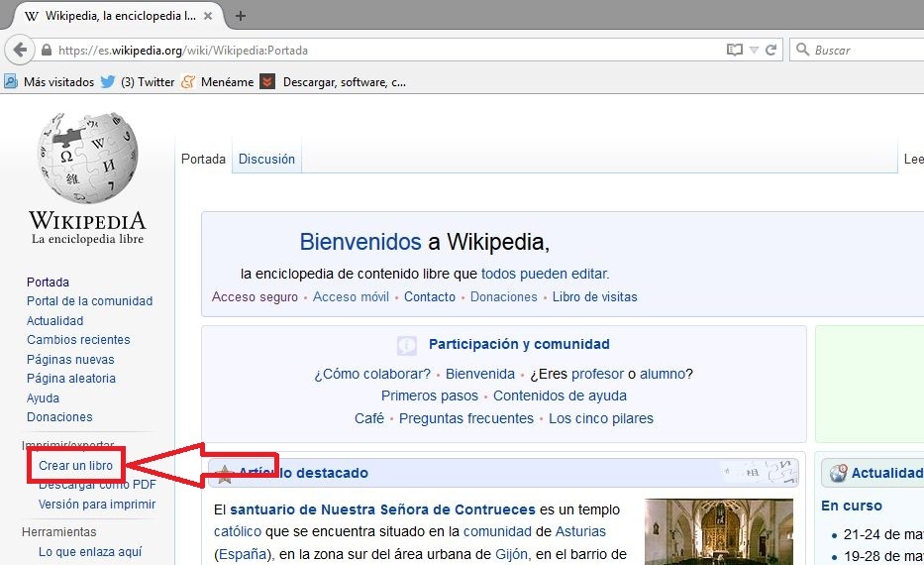Open a new tab with plus button
The height and width of the screenshot is (565, 924).
(x=241, y=16)
